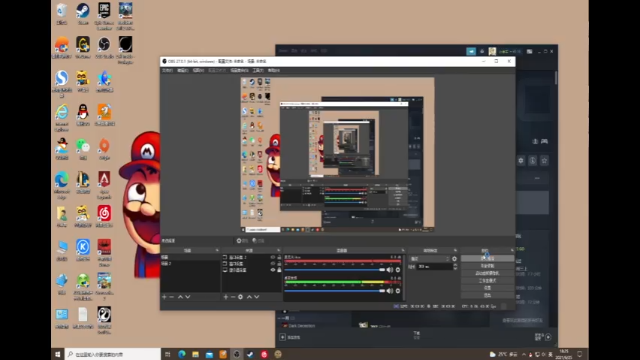Click the Filters button below the preview

tap(258, 241)
